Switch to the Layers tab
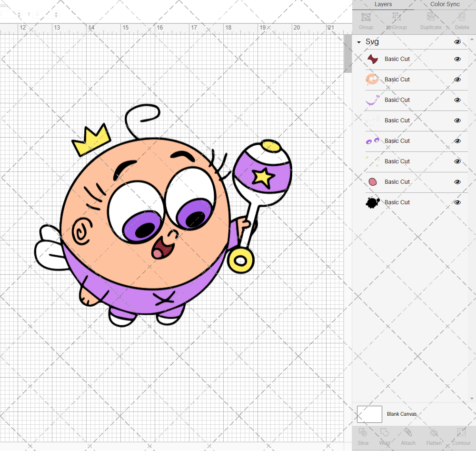476x451 pixels. pos(383,4)
